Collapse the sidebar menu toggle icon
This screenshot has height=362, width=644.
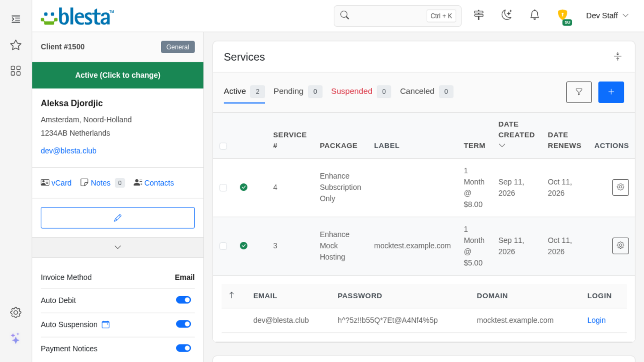[x=16, y=19]
